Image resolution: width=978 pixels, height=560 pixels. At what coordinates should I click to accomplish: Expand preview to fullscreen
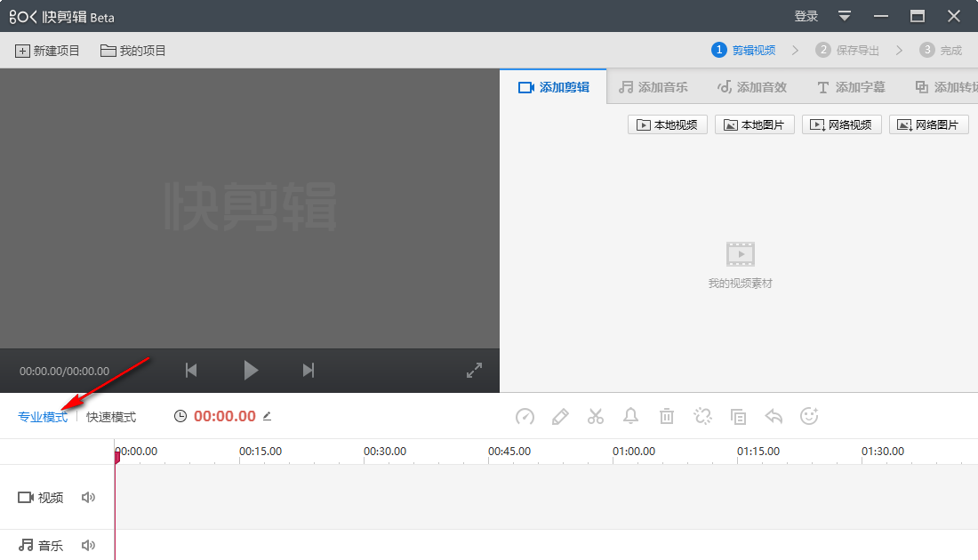click(x=474, y=371)
